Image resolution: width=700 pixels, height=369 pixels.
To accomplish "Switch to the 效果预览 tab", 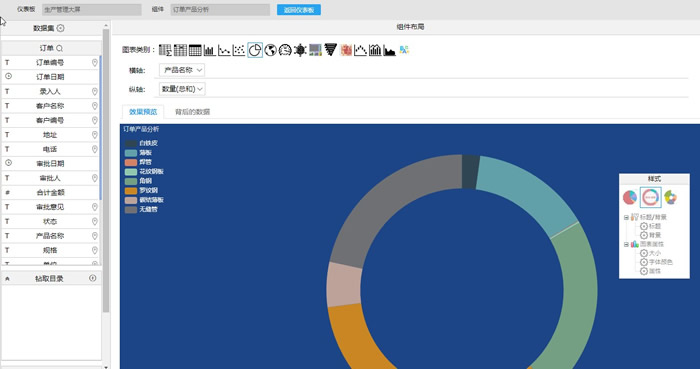I will (x=143, y=112).
